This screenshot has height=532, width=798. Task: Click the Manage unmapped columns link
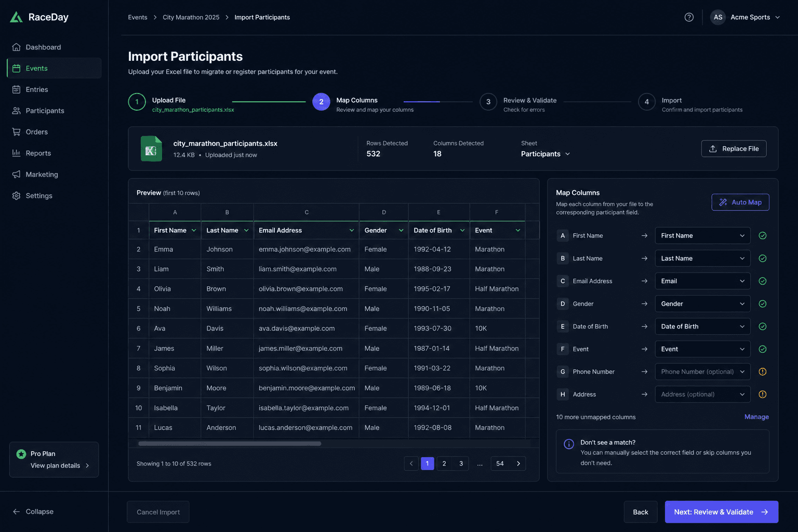[x=756, y=417]
